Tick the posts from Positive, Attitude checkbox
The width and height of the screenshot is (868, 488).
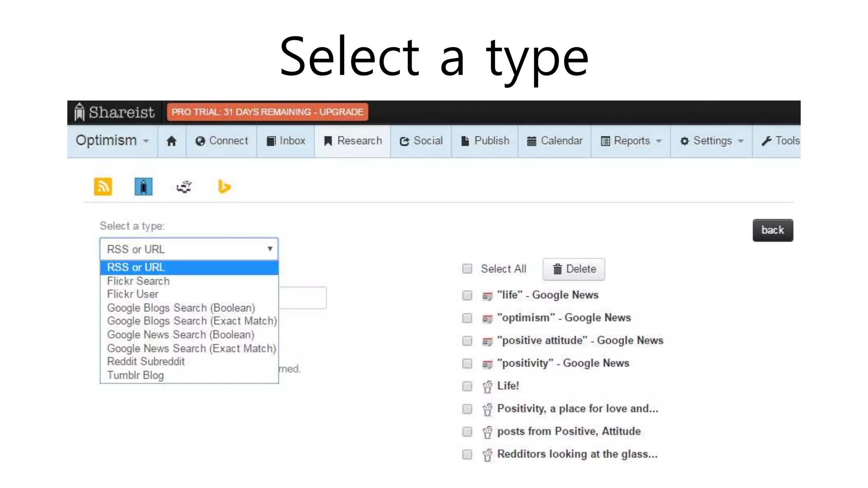pyautogui.click(x=467, y=432)
